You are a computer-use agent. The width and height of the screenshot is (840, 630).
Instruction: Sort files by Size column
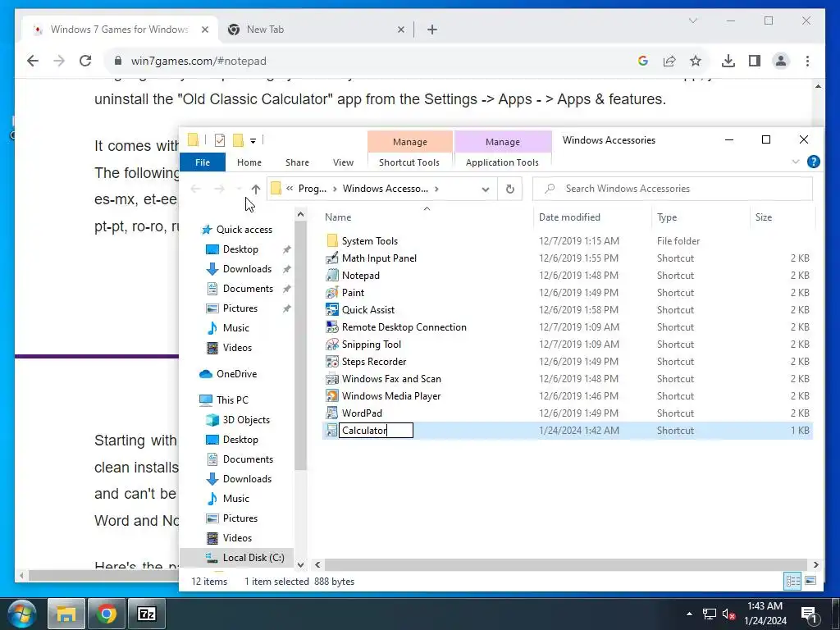(782, 217)
